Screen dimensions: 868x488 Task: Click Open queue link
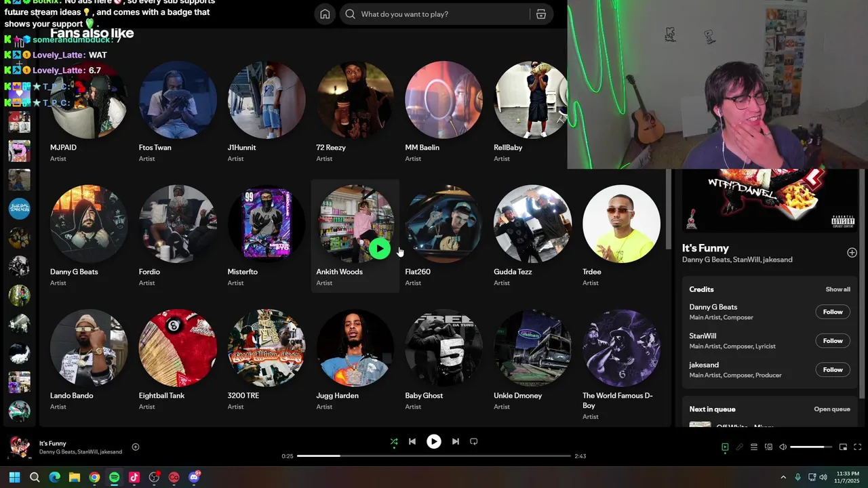(832, 409)
